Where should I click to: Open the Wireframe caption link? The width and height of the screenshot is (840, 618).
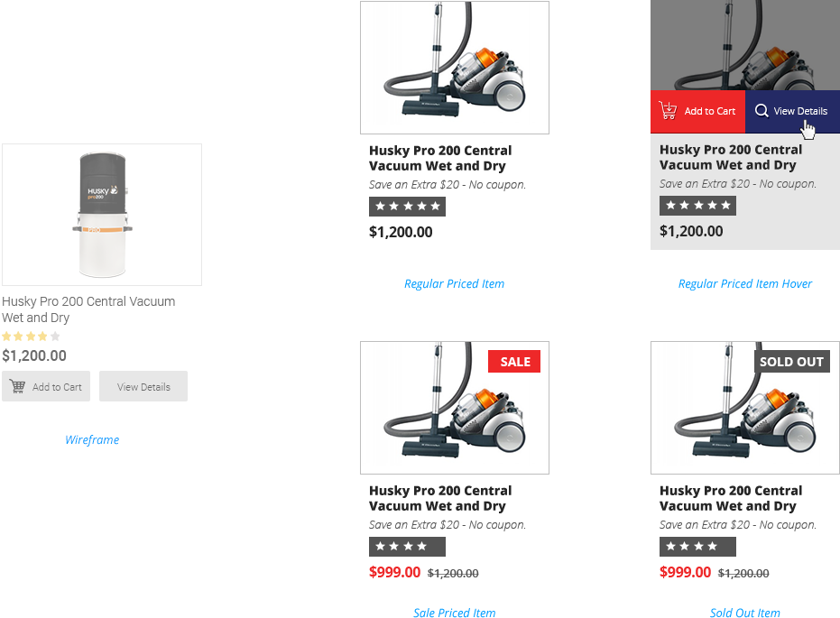coord(92,439)
